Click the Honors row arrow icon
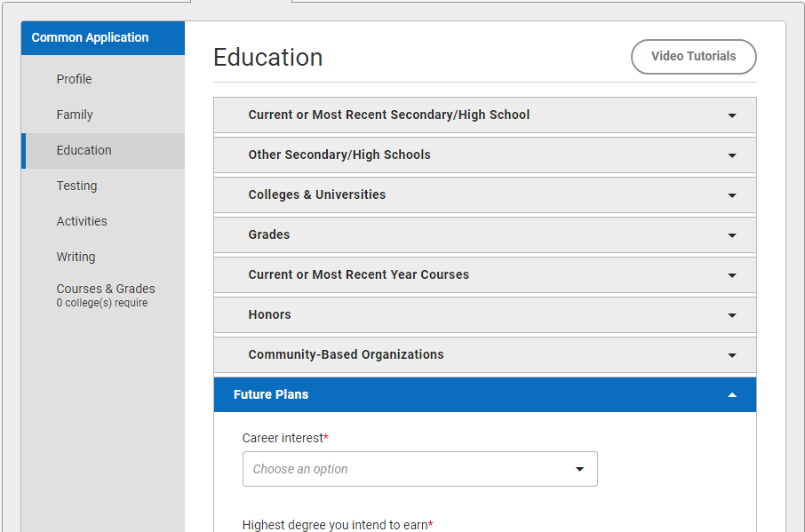Screen dimensions: 805x532 coord(732,315)
